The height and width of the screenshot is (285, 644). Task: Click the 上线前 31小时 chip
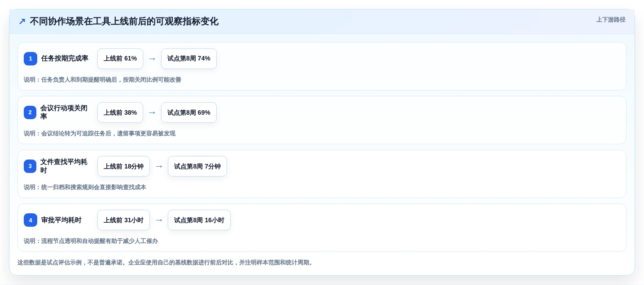[123, 220]
